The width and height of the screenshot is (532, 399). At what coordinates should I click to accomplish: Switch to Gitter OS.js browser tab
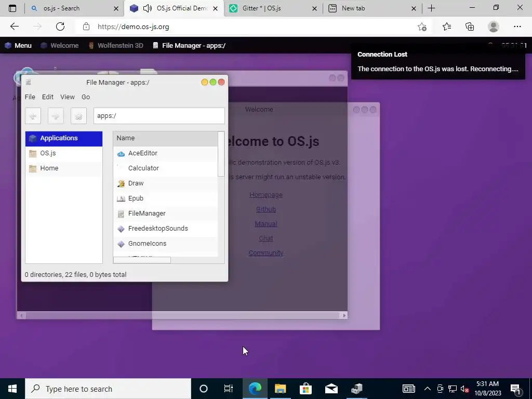coord(273,8)
